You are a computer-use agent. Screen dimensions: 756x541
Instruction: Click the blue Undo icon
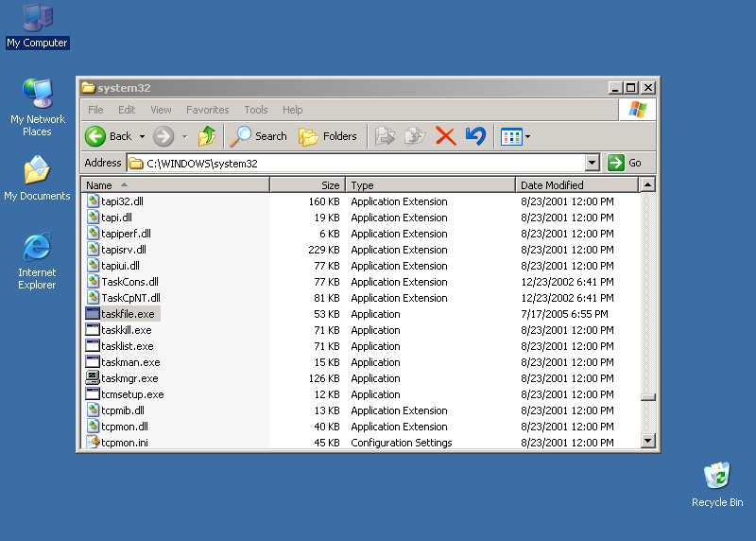pyautogui.click(x=476, y=136)
